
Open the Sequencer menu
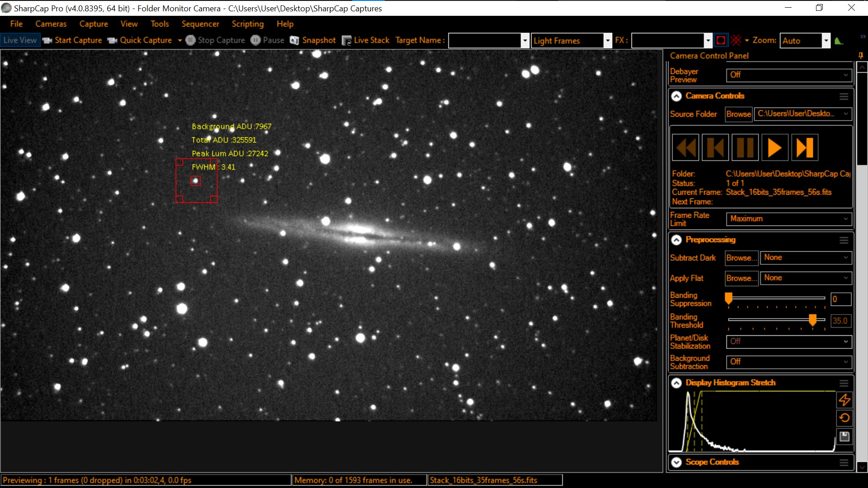pos(200,24)
